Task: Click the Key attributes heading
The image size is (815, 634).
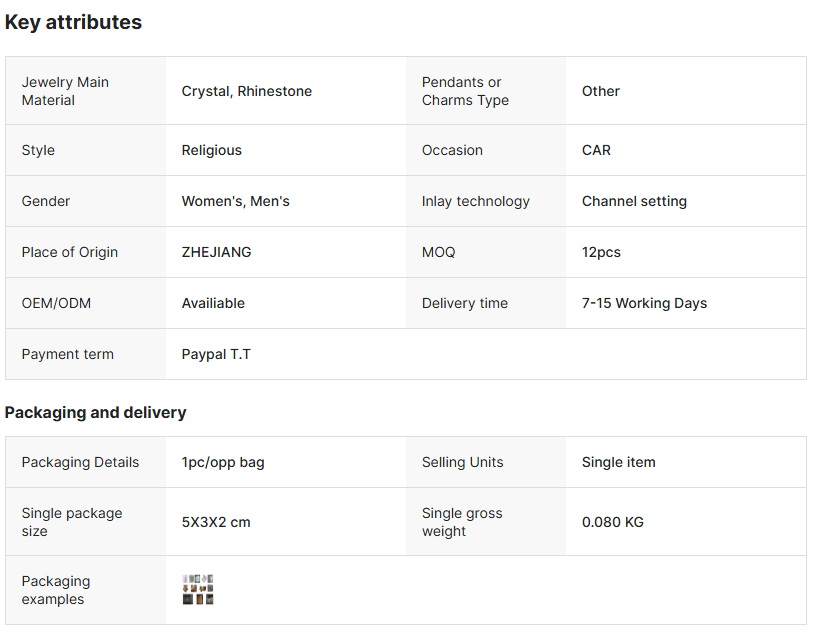Action: (x=73, y=22)
